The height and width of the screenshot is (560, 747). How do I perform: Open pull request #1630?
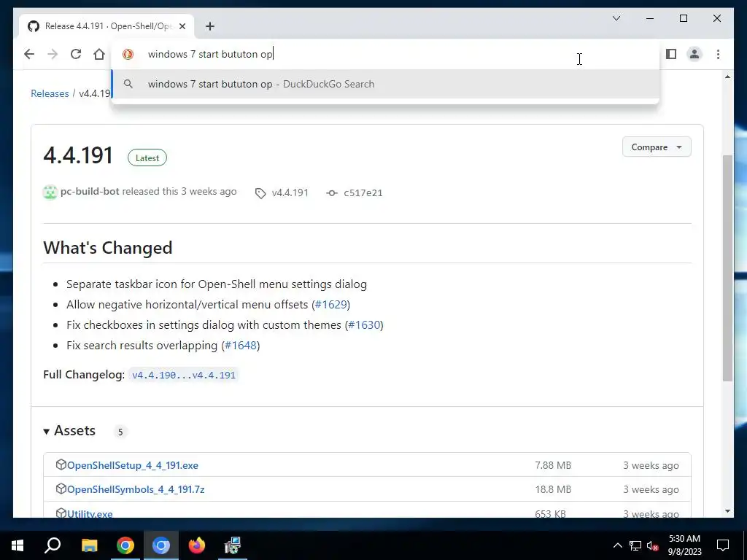click(x=364, y=324)
